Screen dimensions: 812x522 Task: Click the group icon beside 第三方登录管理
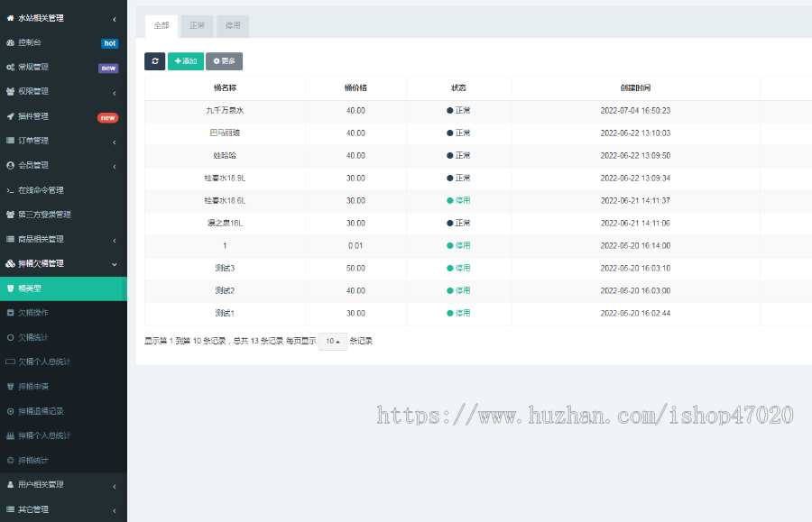click(10, 215)
